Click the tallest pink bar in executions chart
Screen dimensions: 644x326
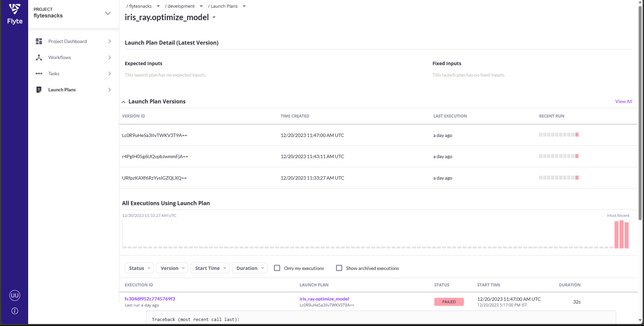tap(622, 234)
